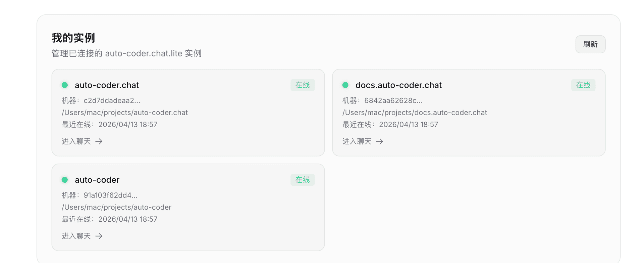Click the 在线 badge on docs.auto-coder.chat
Image resolution: width=644 pixels, height=263 pixels.
[583, 85]
